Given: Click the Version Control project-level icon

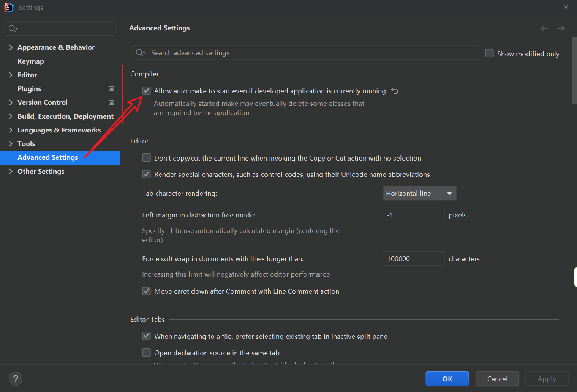Looking at the screenshot, I should click(x=111, y=102).
